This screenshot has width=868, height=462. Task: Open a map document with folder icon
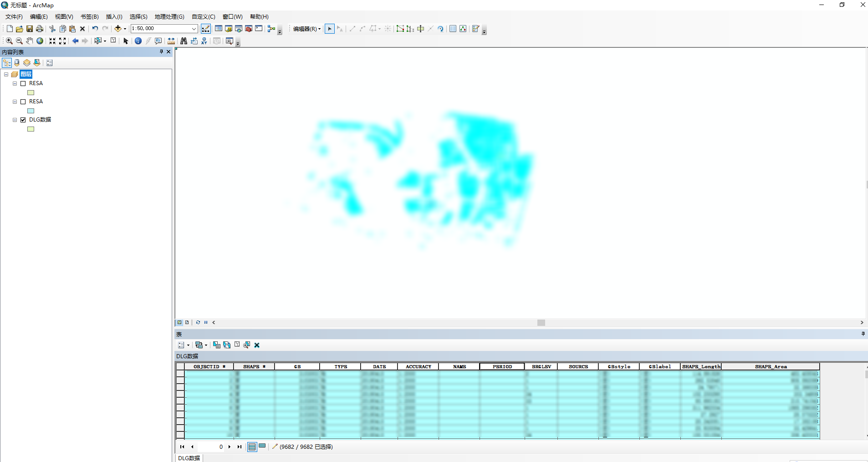(x=20, y=29)
